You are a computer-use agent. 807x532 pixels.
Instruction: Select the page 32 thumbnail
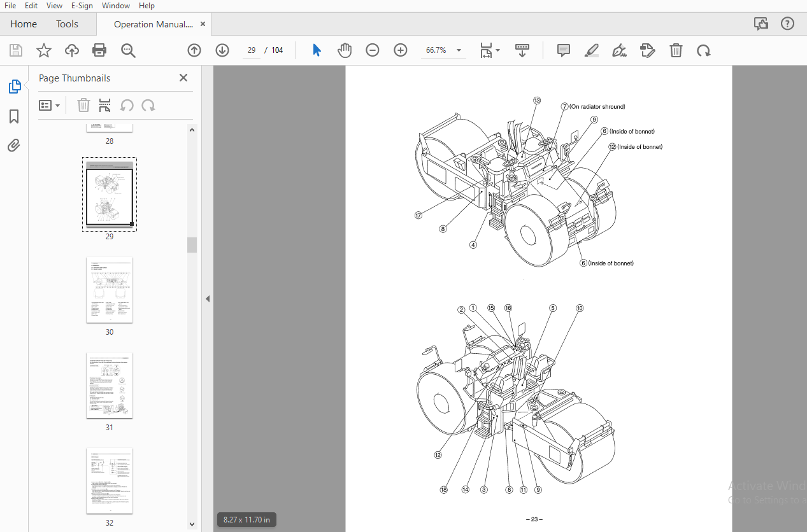[110, 481]
